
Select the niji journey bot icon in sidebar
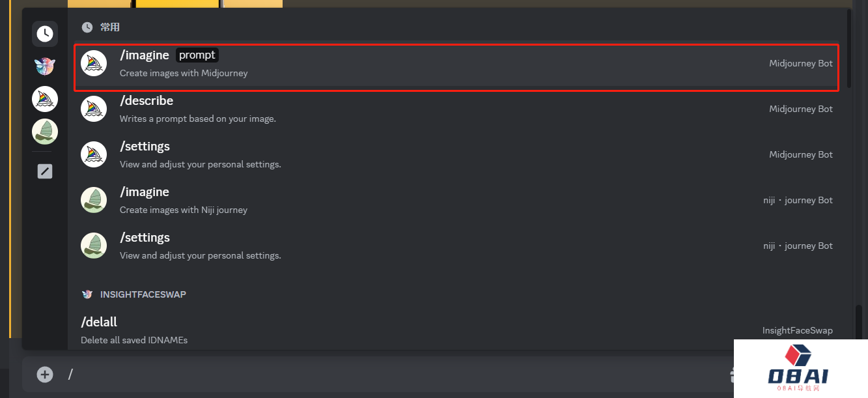pos(45,132)
